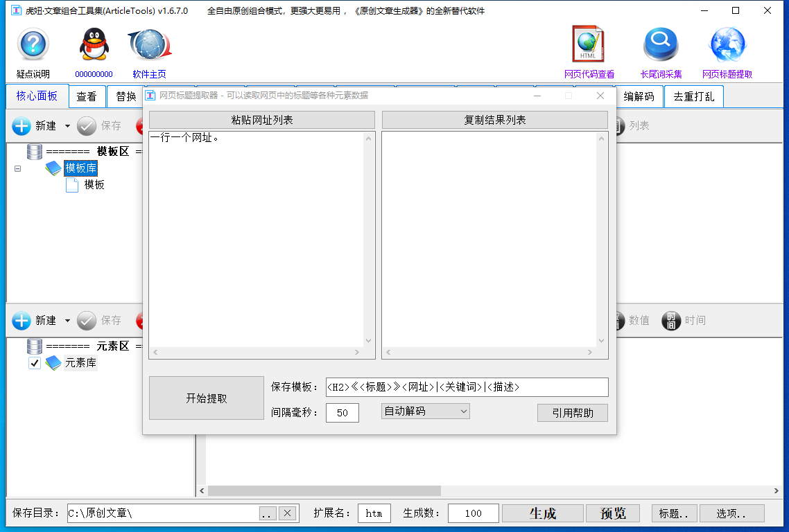Click 新建 plus icon in template toolbar

tap(21, 125)
